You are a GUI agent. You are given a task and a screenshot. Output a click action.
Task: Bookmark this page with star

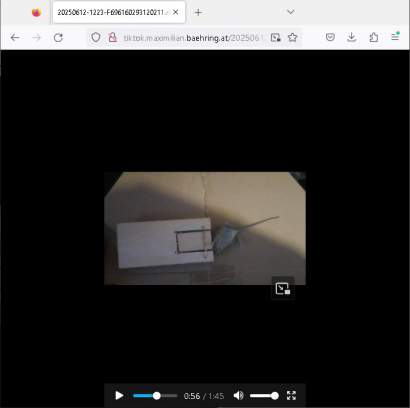[x=293, y=37]
